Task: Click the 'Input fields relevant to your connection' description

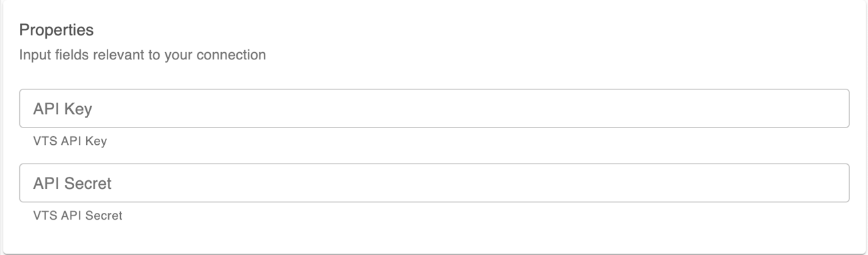Action: pos(143,55)
